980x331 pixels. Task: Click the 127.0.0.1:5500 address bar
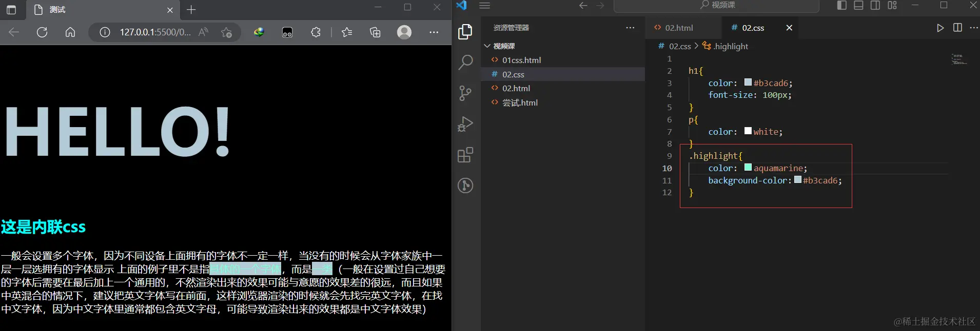[x=155, y=32]
